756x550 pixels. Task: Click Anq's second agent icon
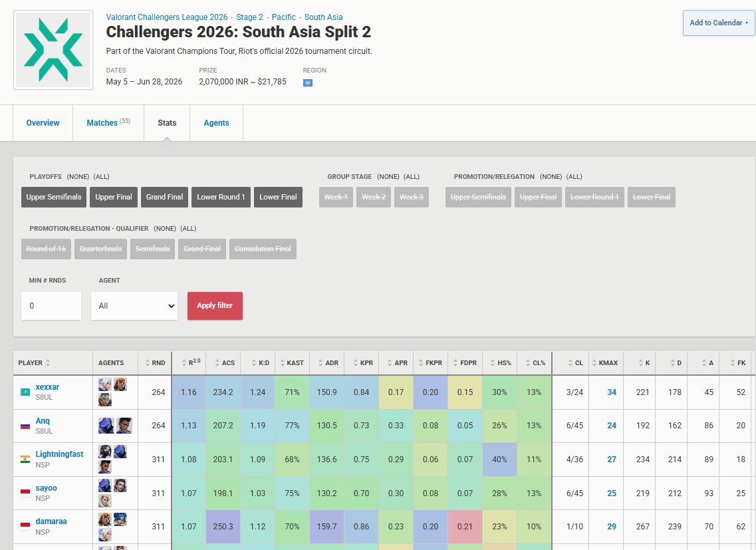(124, 426)
